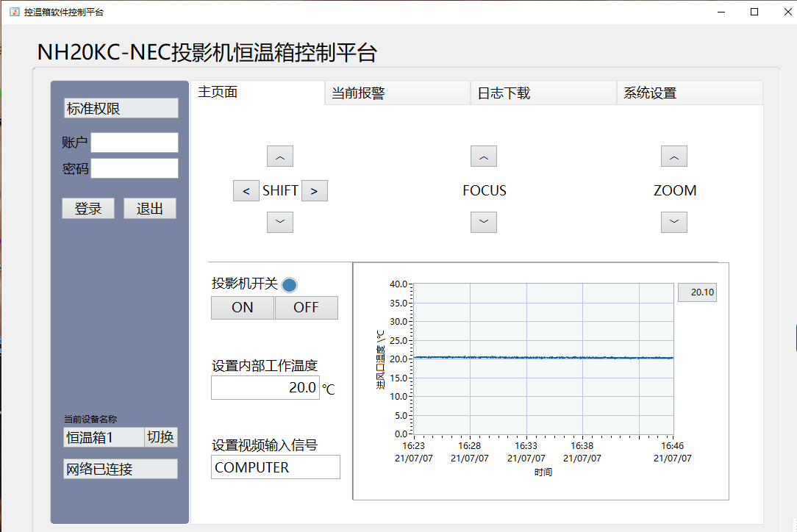Click the 投影机开关 label
This screenshot has height=532, width=797.
point(245,284)
